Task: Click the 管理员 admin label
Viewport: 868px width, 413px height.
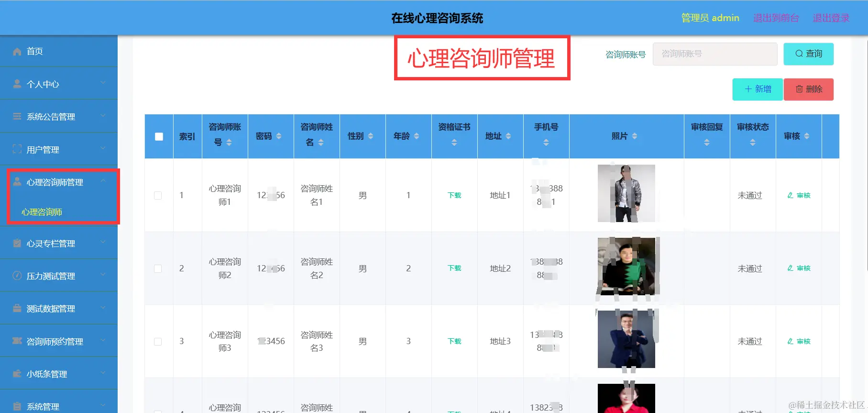Action: 710,18
